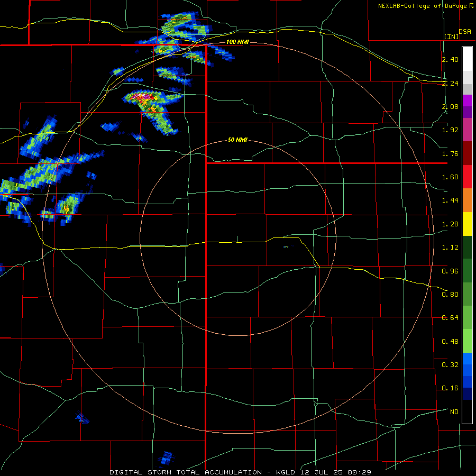This screenshot has height=476, width=476.
Task: Select the magenta swatch near 2.08
Action: coord(467,100)
